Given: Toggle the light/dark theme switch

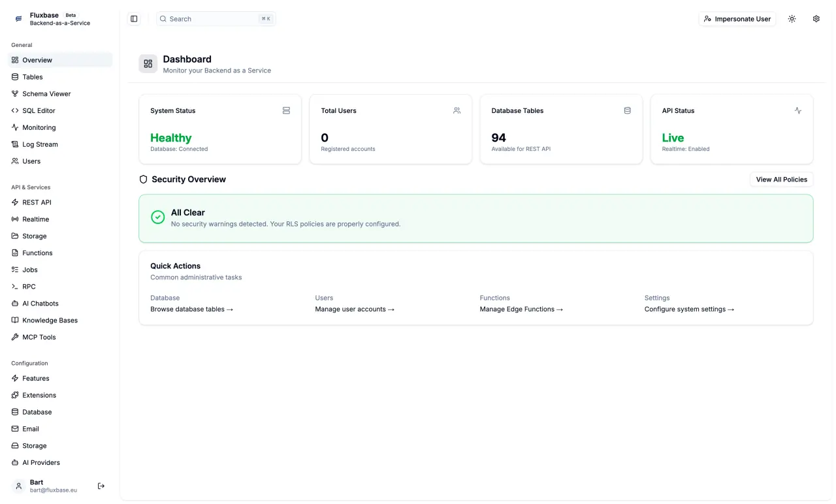Looking at the screenshot, I should point(792,18).
